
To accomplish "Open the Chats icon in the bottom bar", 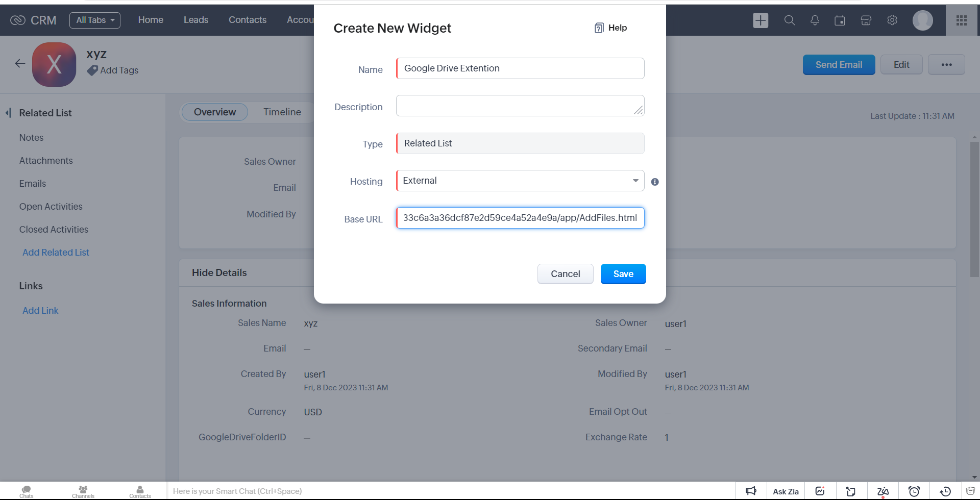I will (x=27, y=491).
